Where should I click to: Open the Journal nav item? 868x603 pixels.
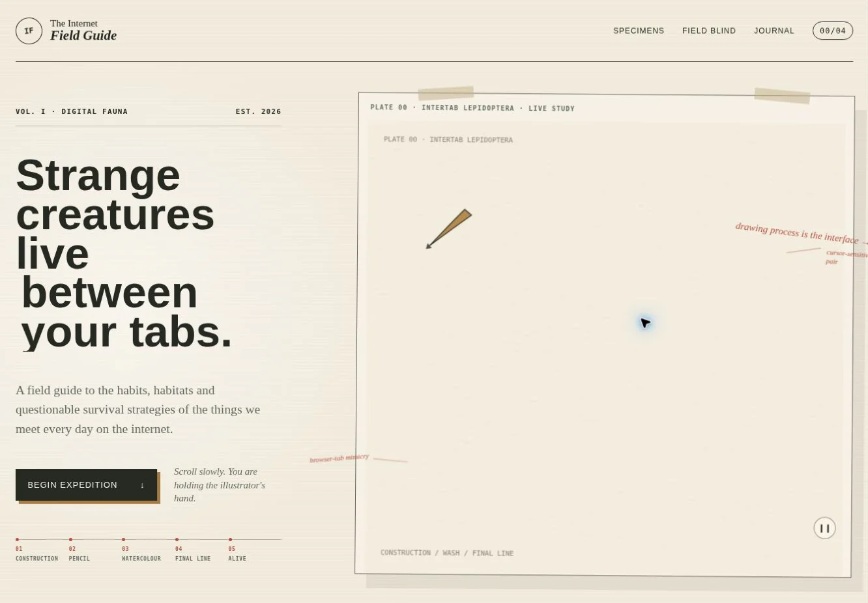(x=774, y=31)
